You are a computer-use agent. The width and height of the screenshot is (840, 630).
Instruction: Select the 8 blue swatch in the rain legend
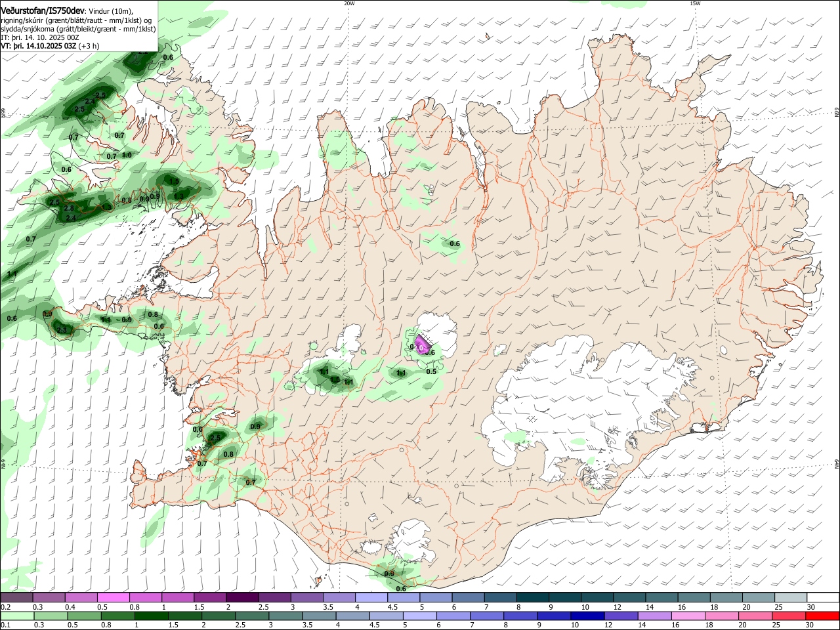click(x=520, y=616)
